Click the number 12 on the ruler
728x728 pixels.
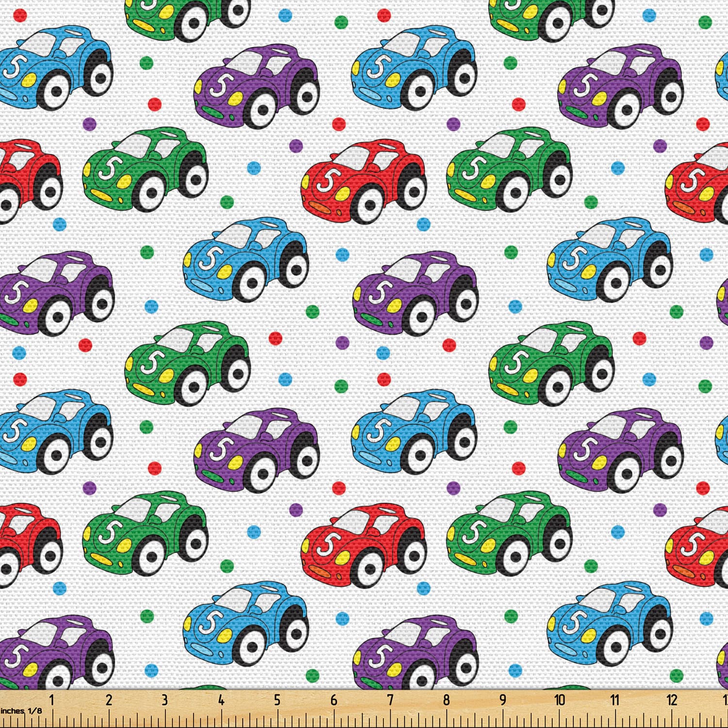tap(672, 700)
